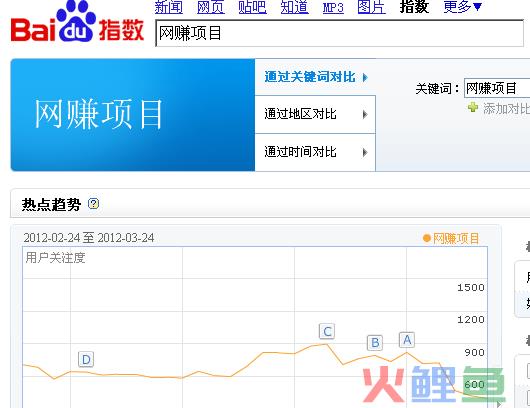Click the 热点趋势 section heading

pyautogui.click(x=51, y=204)
